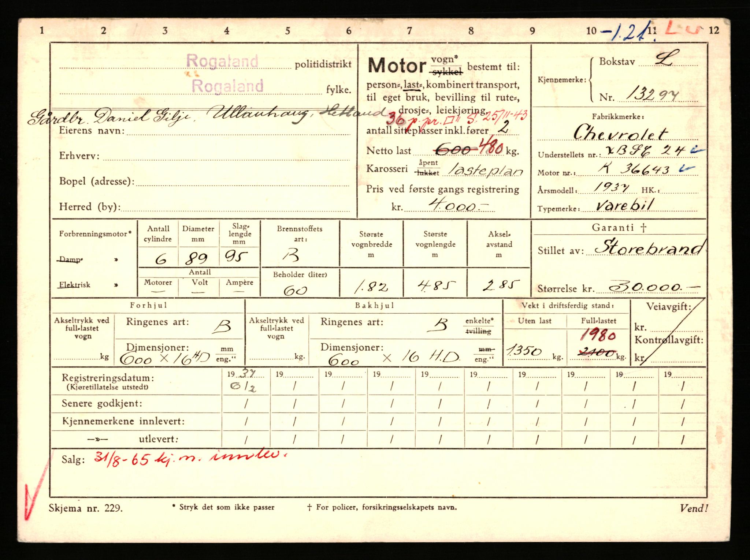750x560 pixels.
Task: Click the printed 'Motor' heading
Action: coord(397,66)
